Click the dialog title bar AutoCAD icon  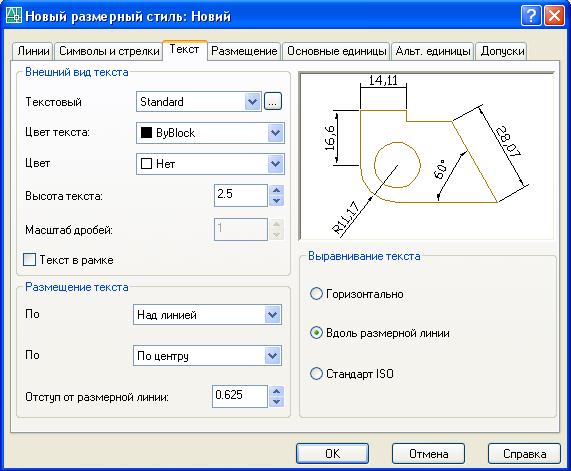click(14, 16)
